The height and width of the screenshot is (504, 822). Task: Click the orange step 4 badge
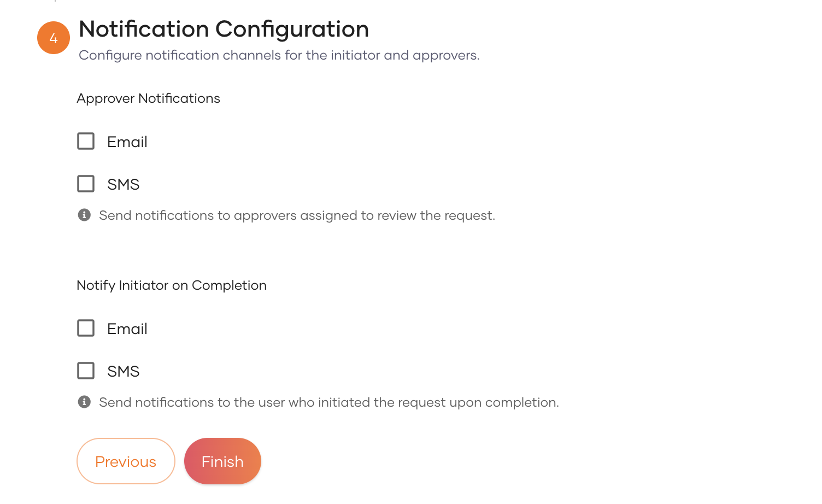pyautogui.click(x=54, y=38)
